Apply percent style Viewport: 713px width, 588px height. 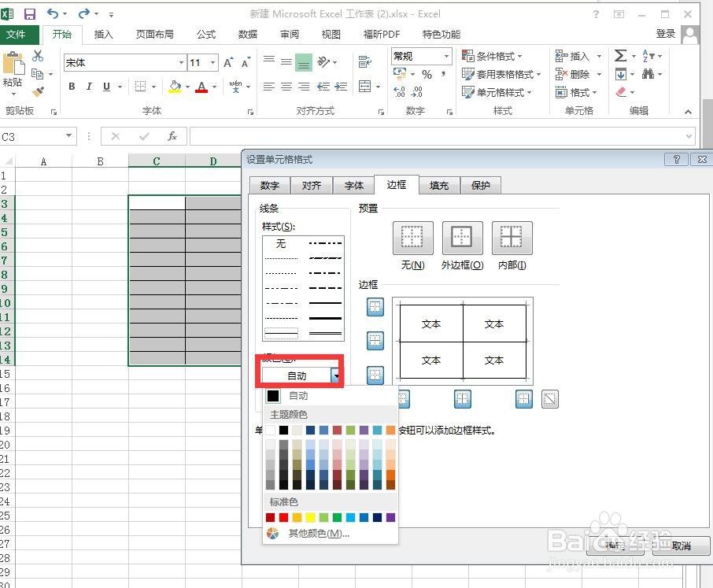click(x=427, y=74)
